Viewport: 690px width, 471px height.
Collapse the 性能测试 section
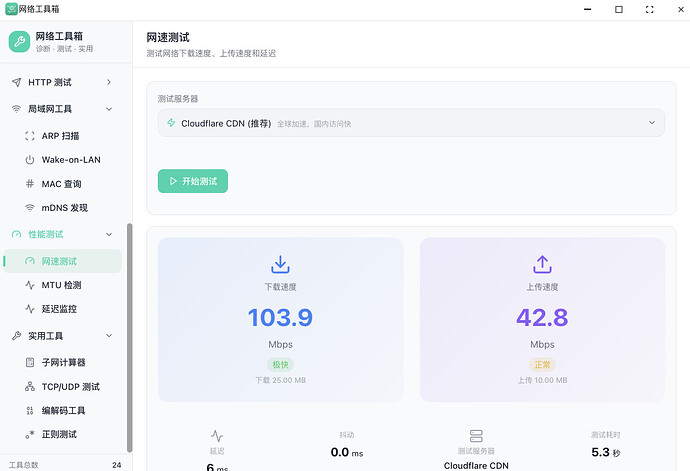coord(108,234)
